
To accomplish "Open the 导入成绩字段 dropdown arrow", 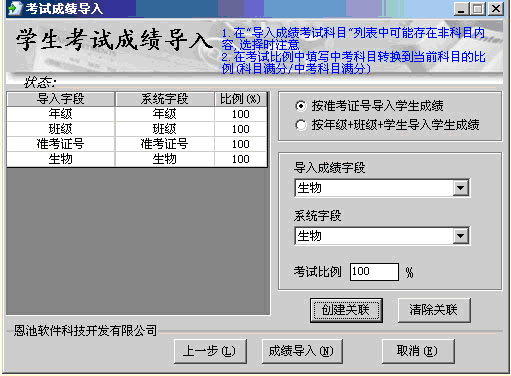I will tap(460, 188).
